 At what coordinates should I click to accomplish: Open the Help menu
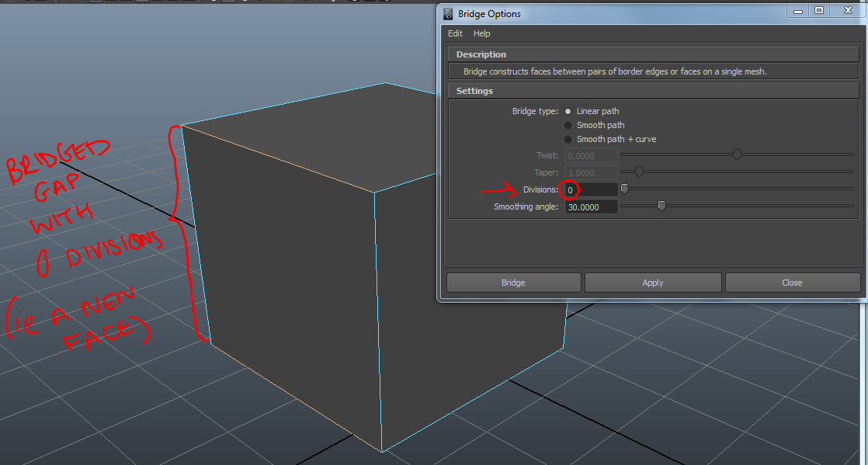[x=481, y=33]
